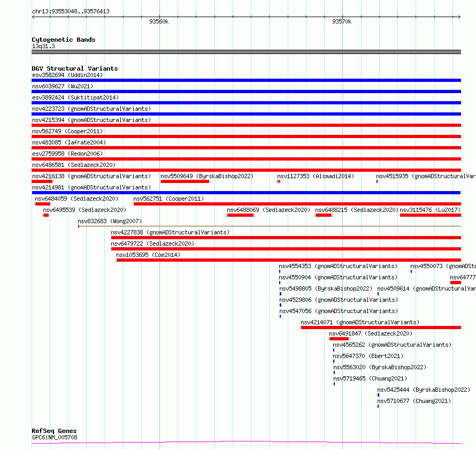Open nsv4227838 gnomAD variant label
The image size is (476, 449).
(x=170, y=232)
